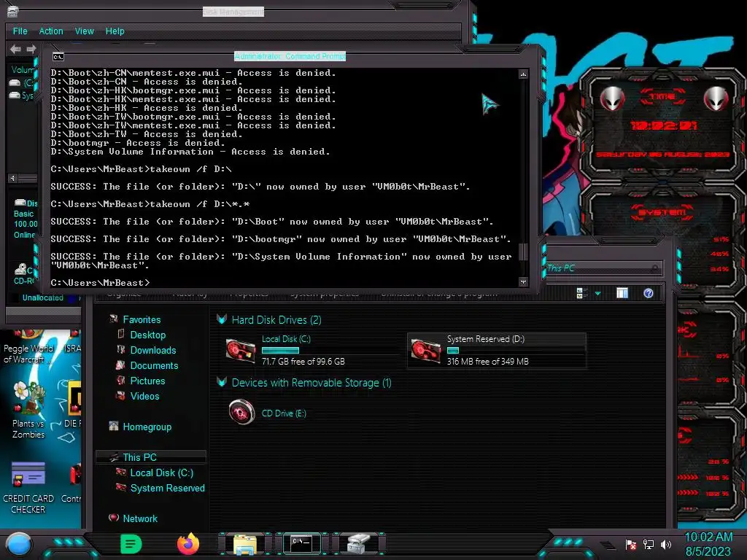Select the System Reserved (D:) drive icon
Viewport: 747px width, 560px height.
tap(425, 351)
